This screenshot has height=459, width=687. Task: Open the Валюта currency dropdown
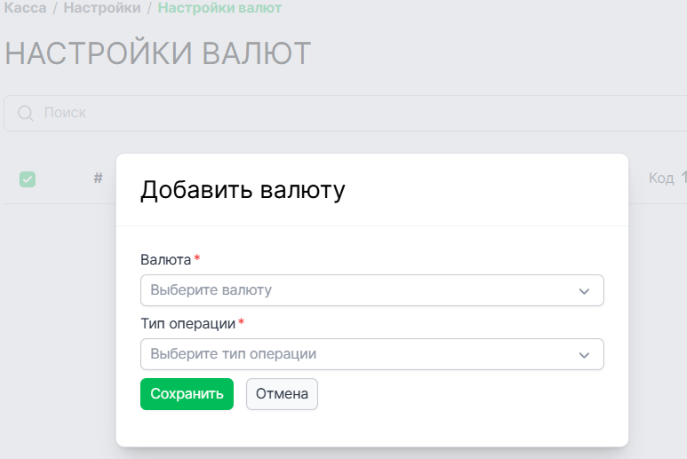tap(372, 290)
